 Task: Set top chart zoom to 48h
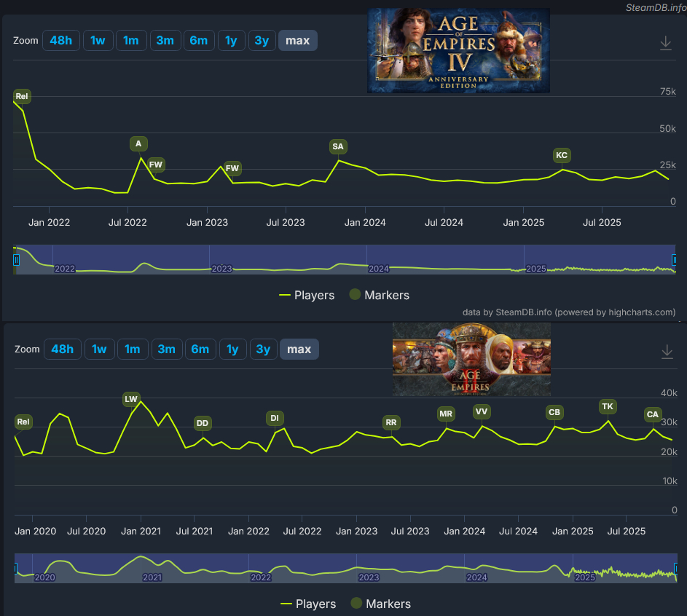(60, 41)
